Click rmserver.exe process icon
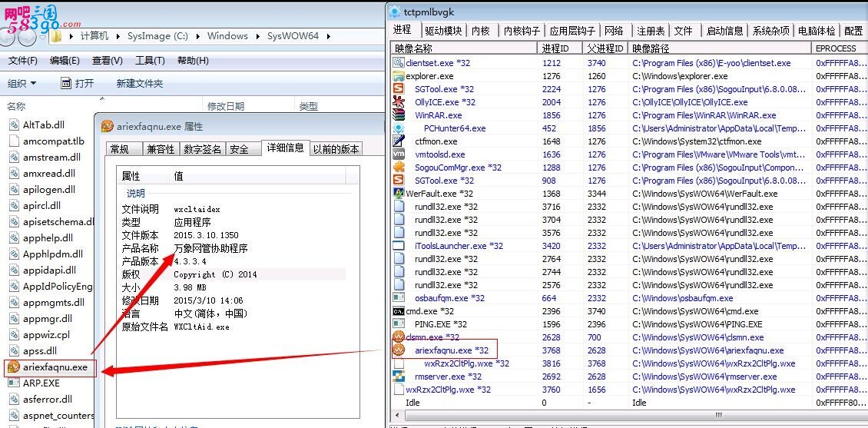The image size is (868, 428). coord(399,377)
